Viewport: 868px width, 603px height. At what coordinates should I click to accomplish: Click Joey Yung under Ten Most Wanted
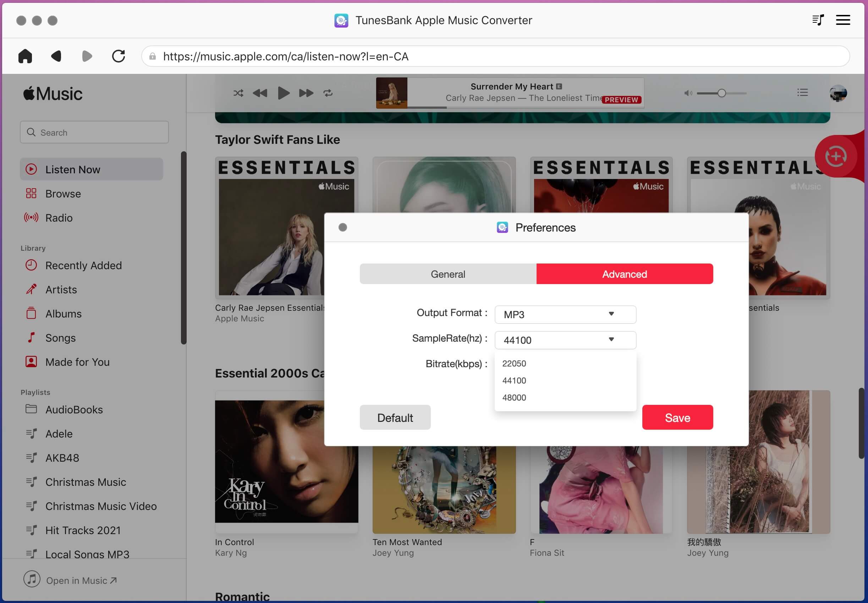coord(393,553)
